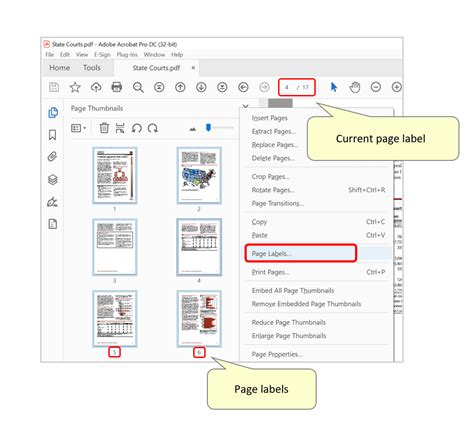
Task: Select page 1 thumbnail
Action: (x=115, y=175)
